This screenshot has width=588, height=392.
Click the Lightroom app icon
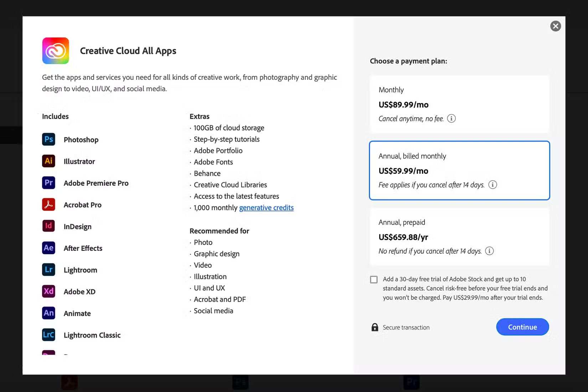point(48,270)
